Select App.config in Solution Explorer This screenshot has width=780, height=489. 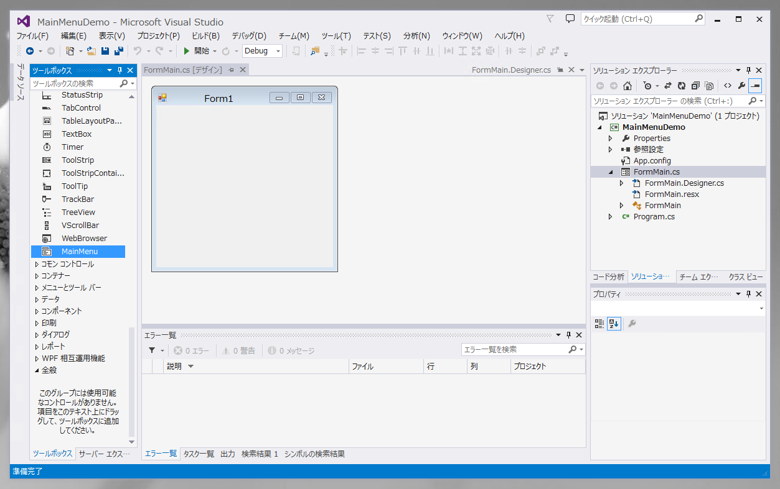tap(652, 161)
